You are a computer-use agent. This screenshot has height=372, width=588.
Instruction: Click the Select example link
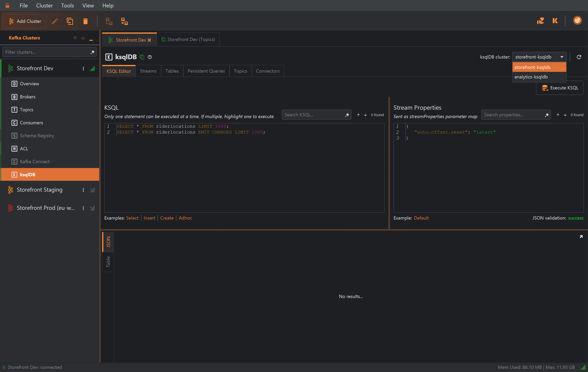tap(132, 218)
